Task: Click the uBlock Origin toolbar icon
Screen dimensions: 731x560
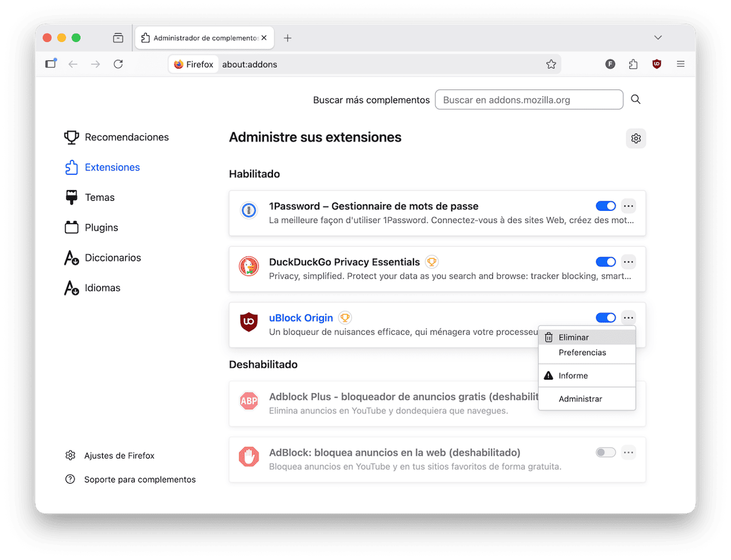Action: (656, 64)
